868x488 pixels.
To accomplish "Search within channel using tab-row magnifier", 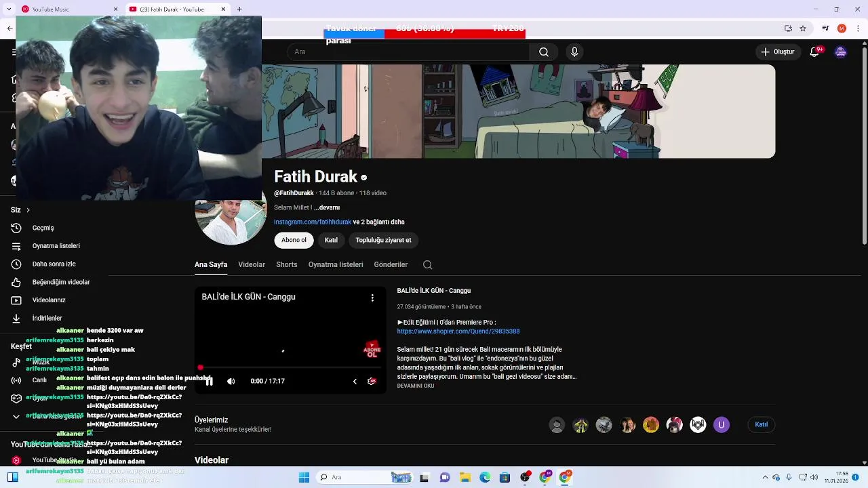I will click(x=427, y=265).
